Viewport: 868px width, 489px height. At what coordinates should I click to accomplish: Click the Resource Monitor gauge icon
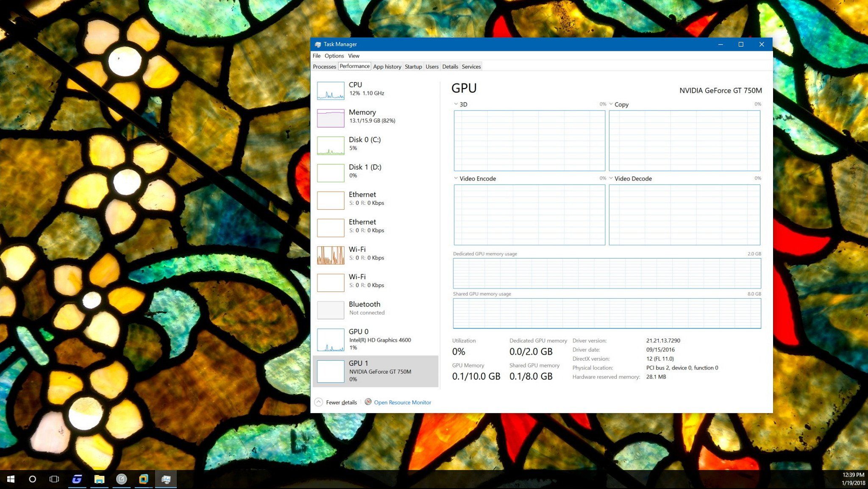(368, 402)
